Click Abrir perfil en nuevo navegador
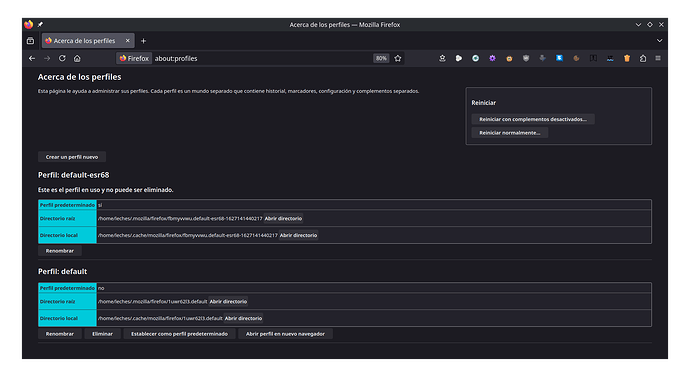 click(x=285, y=334)
